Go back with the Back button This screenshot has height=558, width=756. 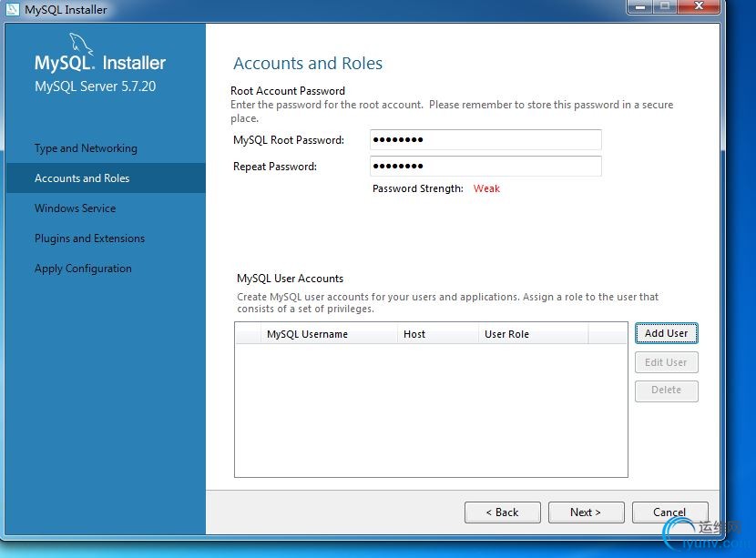click(x=503, y=512)
